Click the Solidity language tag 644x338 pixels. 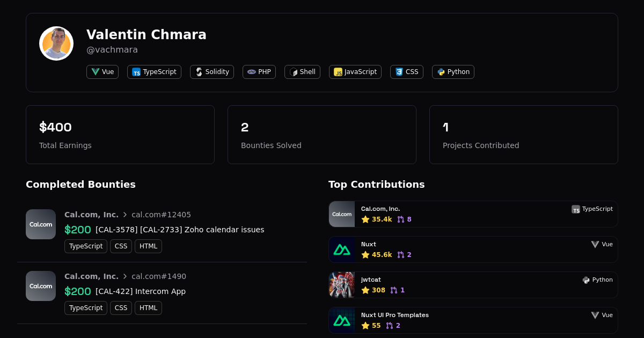[212, 72]
